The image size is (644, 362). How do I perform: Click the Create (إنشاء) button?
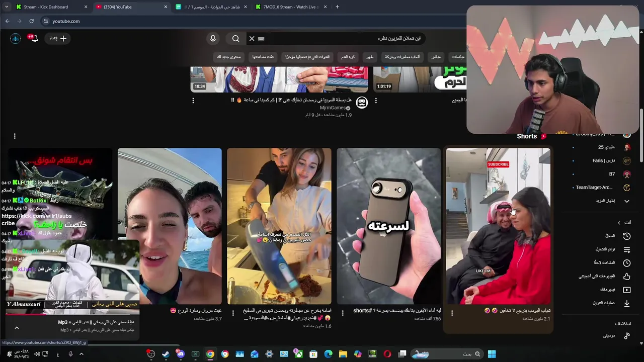click(x=57, y=38)
